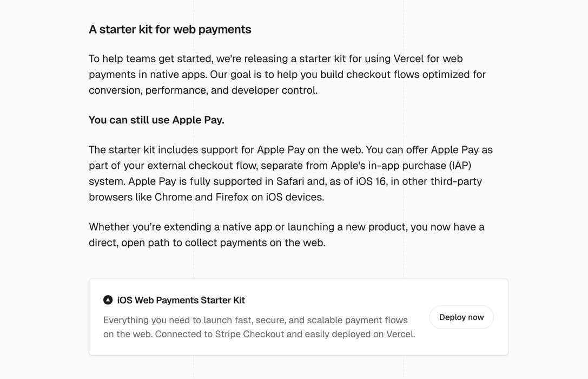The height and width of the screenshot is (379, 588).
Task: Click the Deploy now button
Action: coord(461,317)
